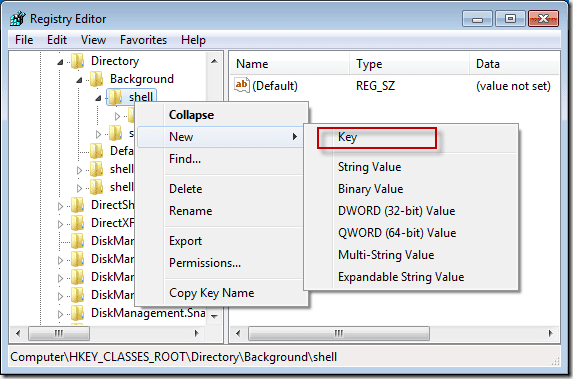Click values pane horizontal scroll left arrow
Viewport: 573px width, 379px height.
click(x=238, y=333)
